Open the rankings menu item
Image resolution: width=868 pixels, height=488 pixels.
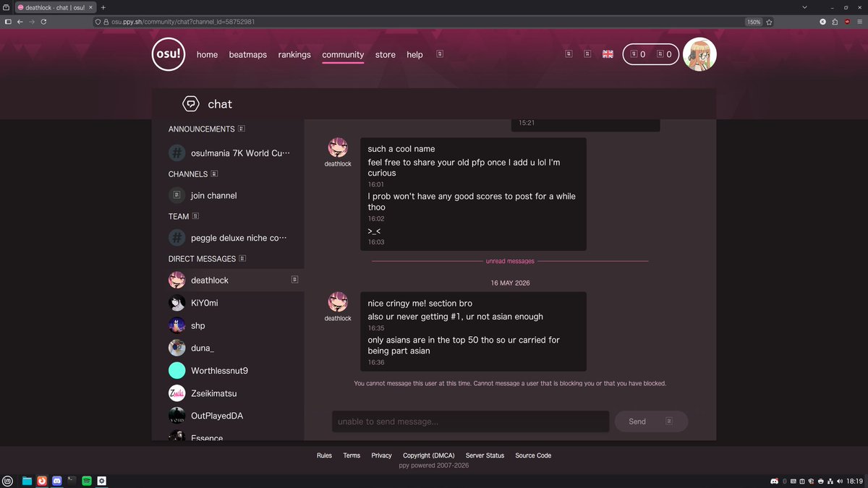point(294,54)
